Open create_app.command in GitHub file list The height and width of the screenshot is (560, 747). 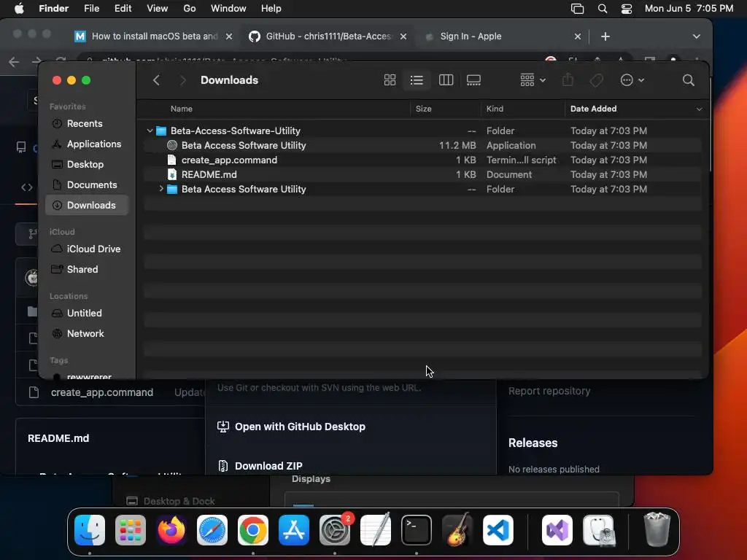(x=102, y=392)
